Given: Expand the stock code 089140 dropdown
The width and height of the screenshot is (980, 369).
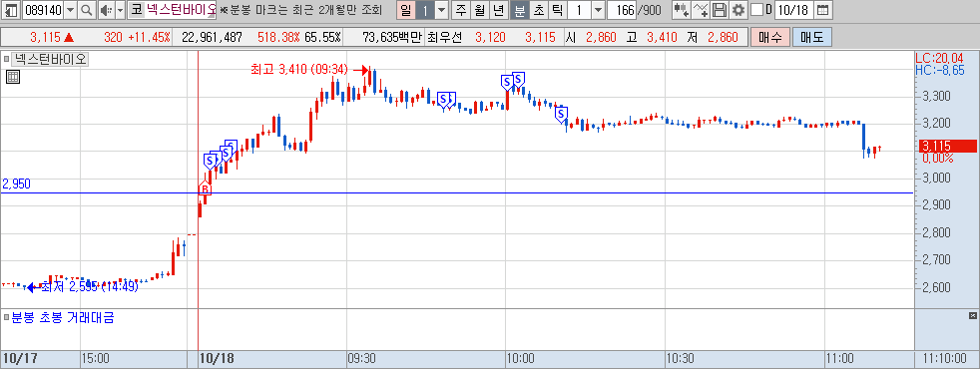Looking at the screenshot, I should tap(70, 10).
